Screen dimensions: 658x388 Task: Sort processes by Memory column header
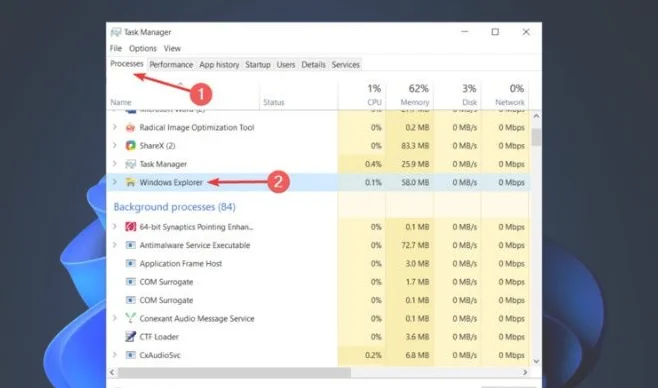[x=410, y=95]
